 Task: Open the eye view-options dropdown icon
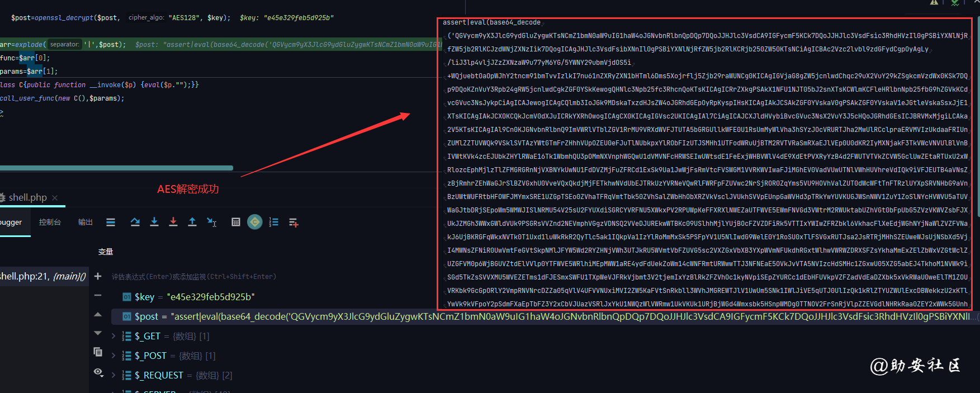(x=100, y=372)
